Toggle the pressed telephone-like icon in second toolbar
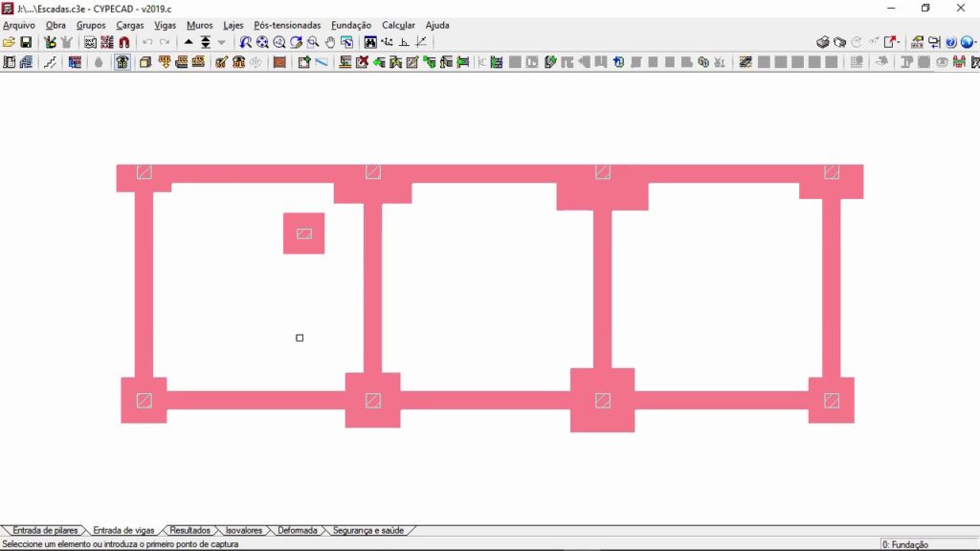 pyautogui.click(x=122, y=62)
